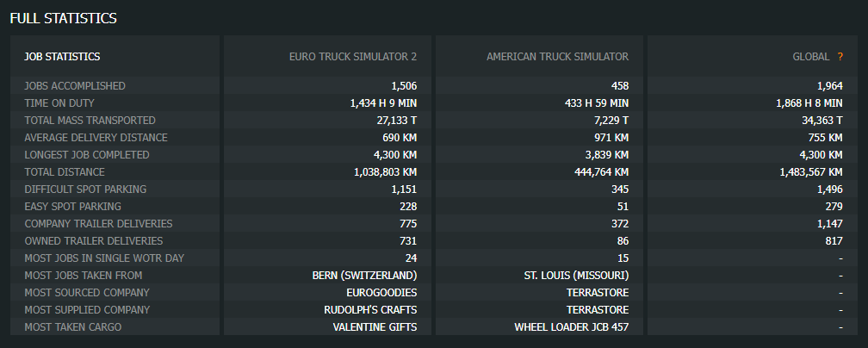Image resolution: width=868 pixels, height=348 pixels.
Task: Click the WHEEL LOADER JCB 457 cell
Action: click(571, 326)
